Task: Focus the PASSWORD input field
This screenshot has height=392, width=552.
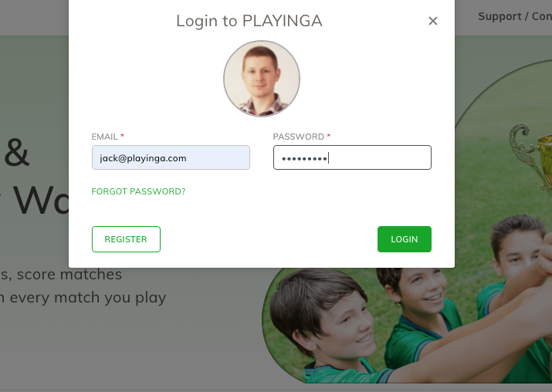Action: (352, 157)
